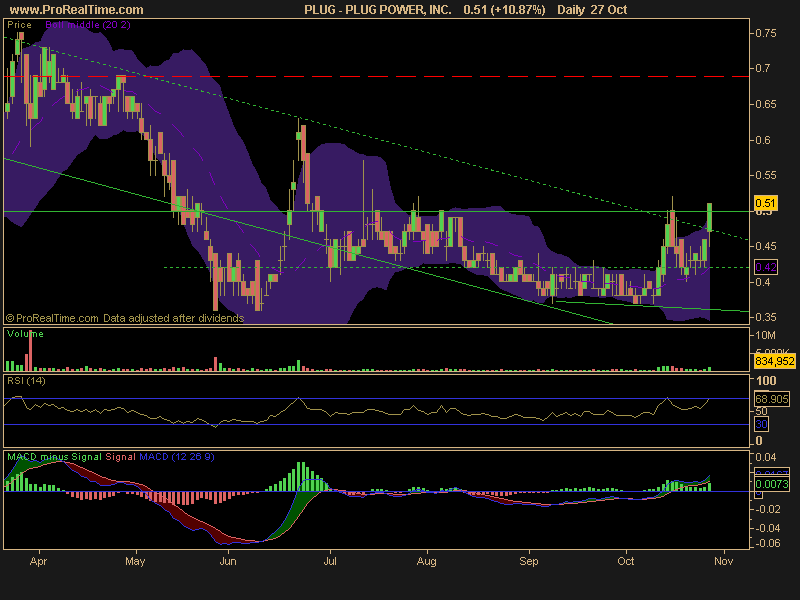Click the tall red volume spike bar
800x600 pixels.
(31, 351)
